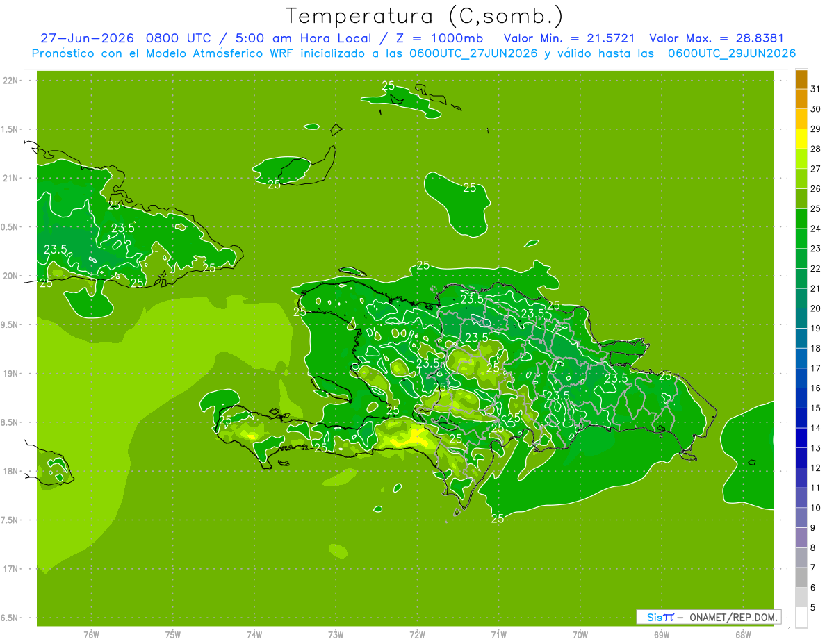Click the gray legend band between 6 and 7
Viewport: 834px width, 644px height.
pyautogui.click(x=801, y=577)
